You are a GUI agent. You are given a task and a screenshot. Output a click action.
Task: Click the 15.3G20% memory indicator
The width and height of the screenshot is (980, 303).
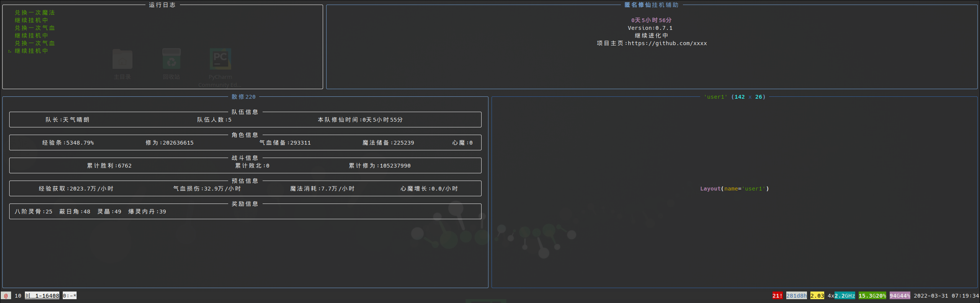[872, 296]
